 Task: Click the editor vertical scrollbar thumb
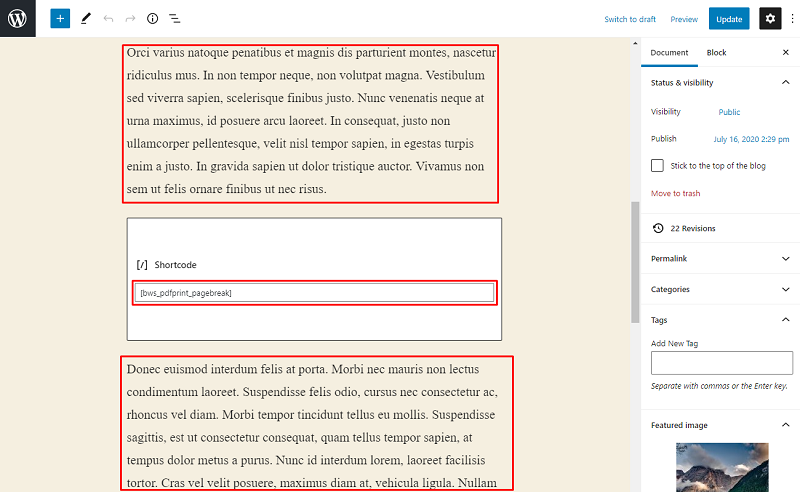(x=635, y=262)
